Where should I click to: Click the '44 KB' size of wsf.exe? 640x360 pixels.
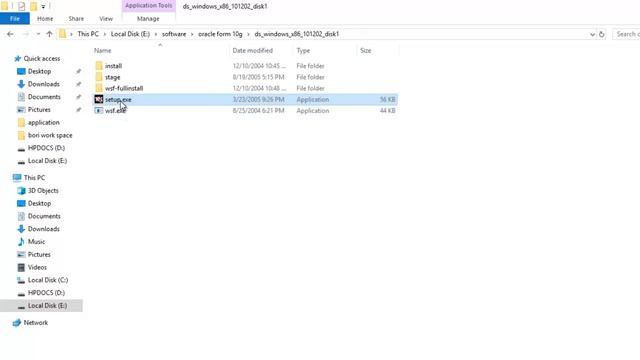pyautogui.click(x=387, y=111)
